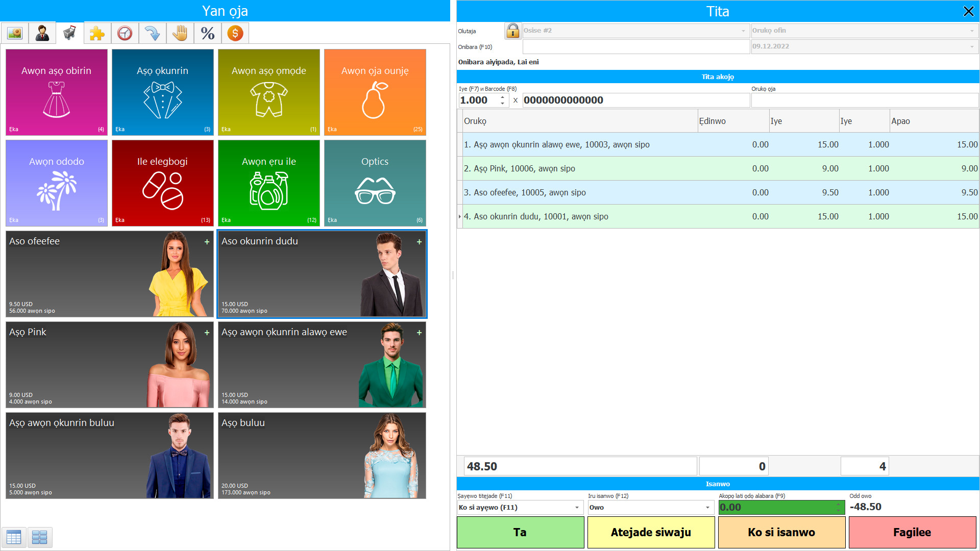This screenshot has height=551, width=980.
Task: Open the Optics category tile
Action: [375, 183]
